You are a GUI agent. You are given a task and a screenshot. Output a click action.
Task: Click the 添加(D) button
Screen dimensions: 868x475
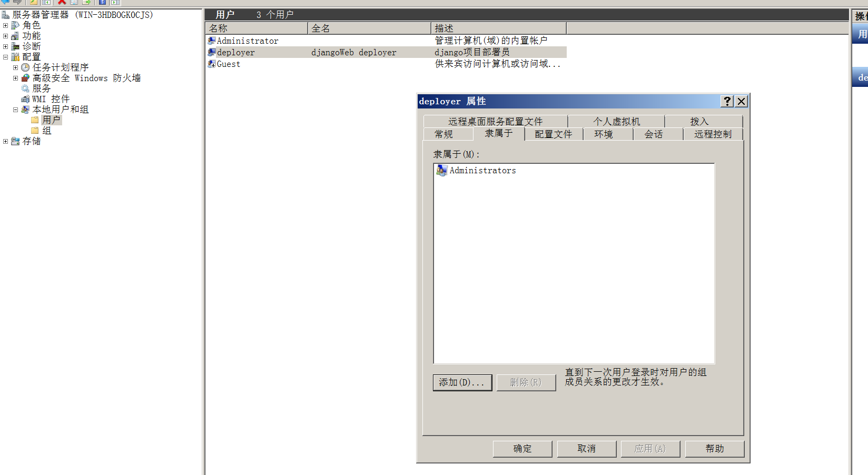pyautogui.click(x=462, y=382)
